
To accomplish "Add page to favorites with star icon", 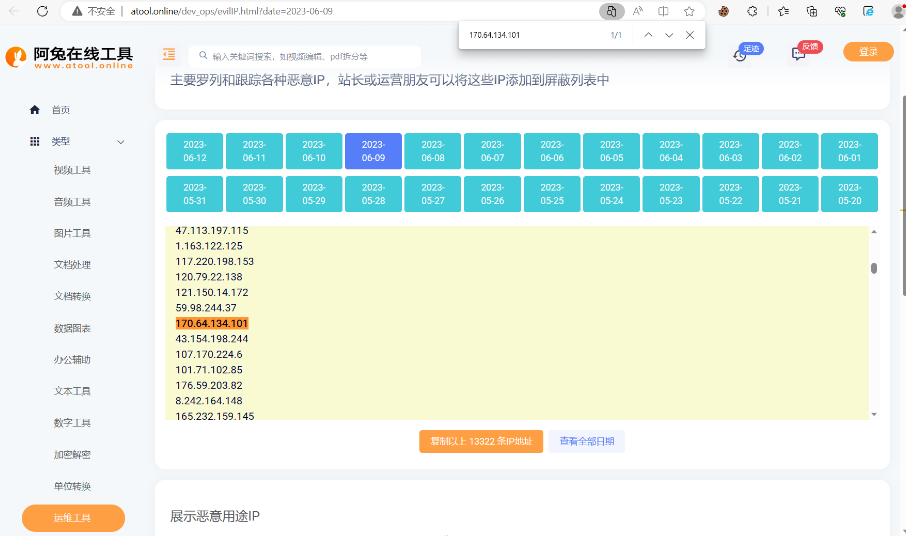I will pyautogui.click(x=689, y=11).
